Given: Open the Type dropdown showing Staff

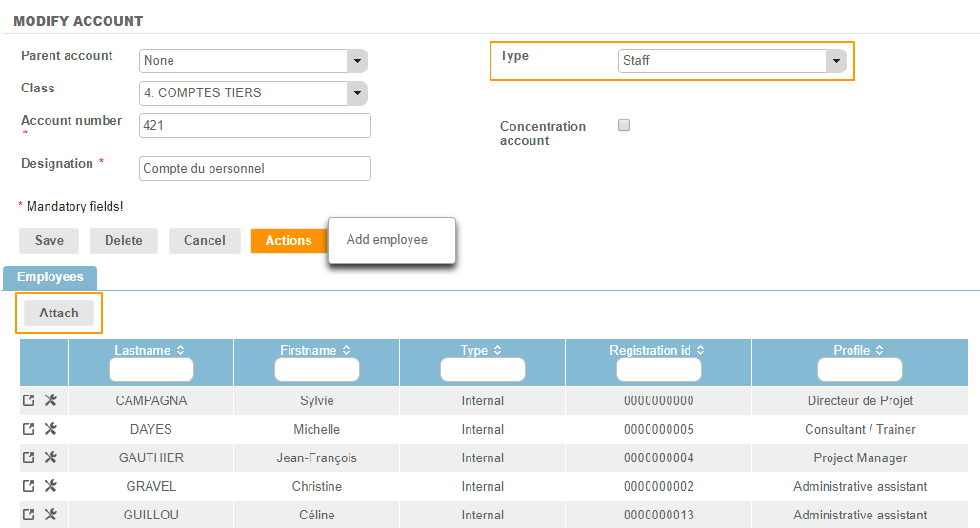Looking at the screenshot, I should click(835, 61).
